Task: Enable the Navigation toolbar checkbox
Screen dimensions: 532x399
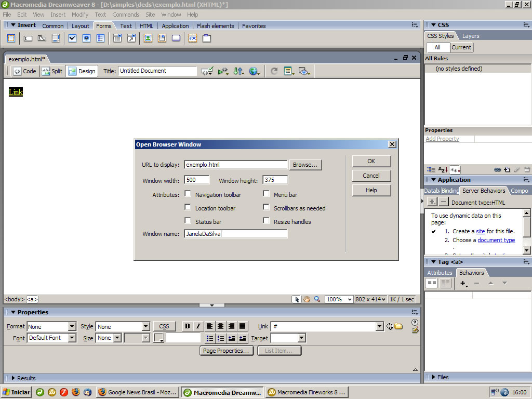Action: click(x=188, y=194)
